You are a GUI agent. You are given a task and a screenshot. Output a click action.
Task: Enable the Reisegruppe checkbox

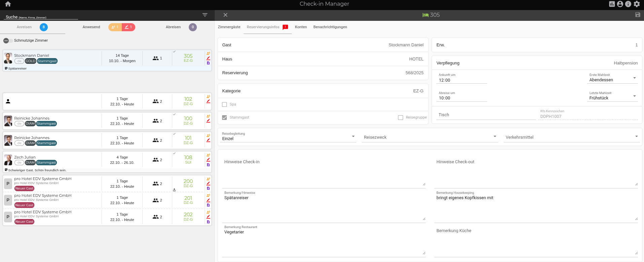coord(400,118)
